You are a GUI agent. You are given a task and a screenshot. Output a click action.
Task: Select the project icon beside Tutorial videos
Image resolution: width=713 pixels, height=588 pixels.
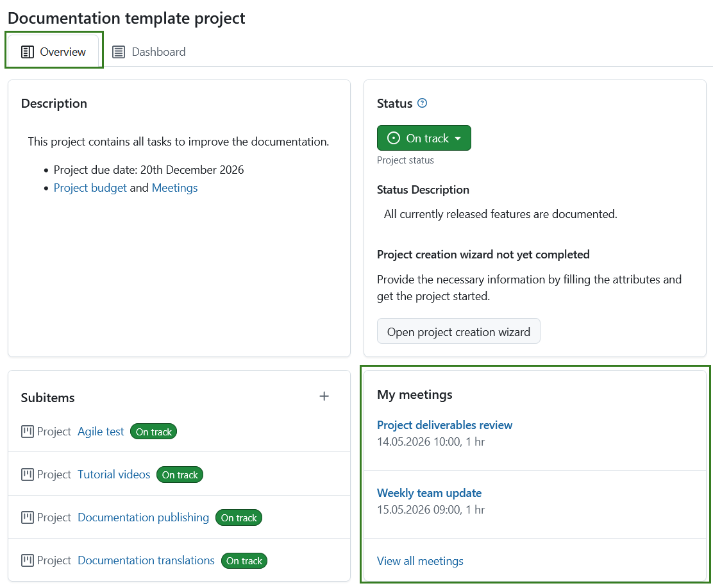(28, 475)
